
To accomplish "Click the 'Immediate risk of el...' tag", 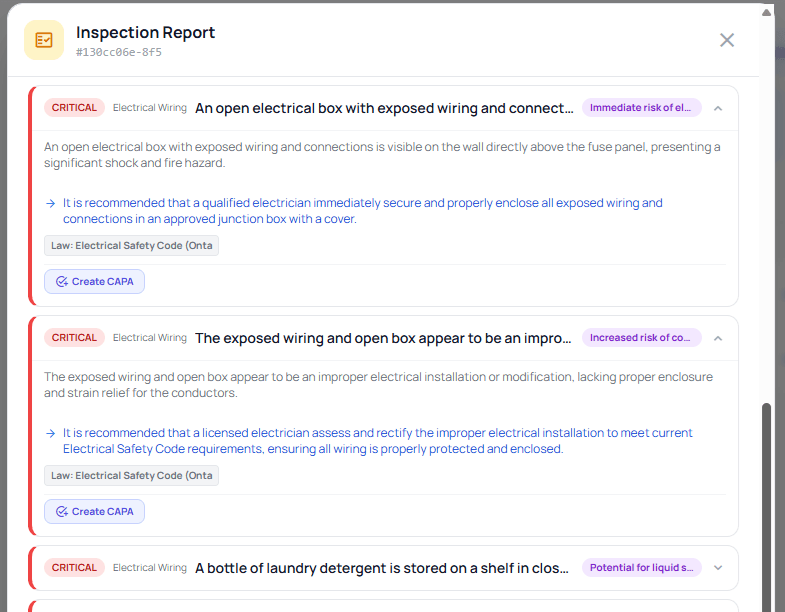I will [641, 108].
